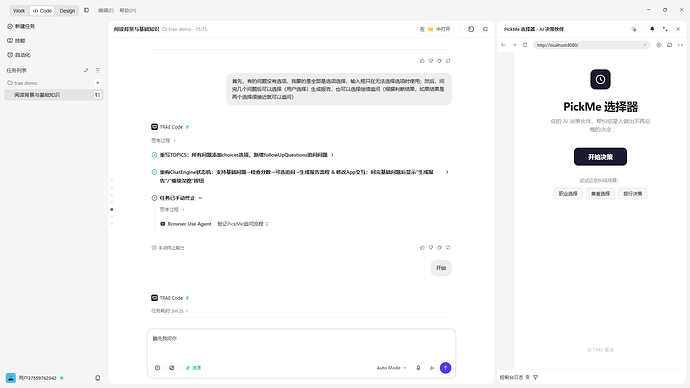
Task: Click 开始决策 button in PickMe page
Action: [x=600, y=157]
